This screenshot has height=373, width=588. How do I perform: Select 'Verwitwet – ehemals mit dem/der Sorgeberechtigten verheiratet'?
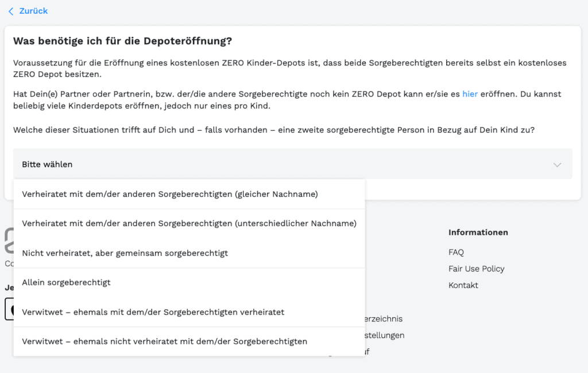pos(189,312)
